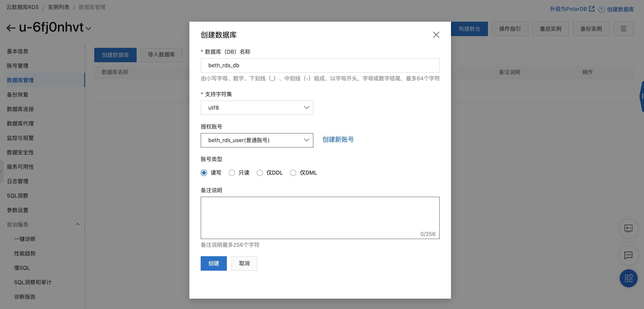Open 备份恢复 in the sidebar
The height and width of the screenshot is (309, 644).
pos(18,95)
